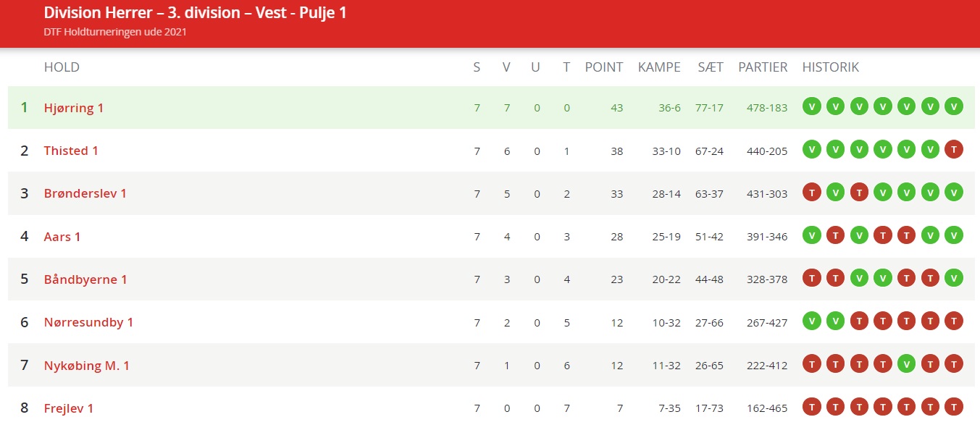This screenshot has width=980, height=438.
Task: Open the Hjørring 1 team link
Action: 74,108
